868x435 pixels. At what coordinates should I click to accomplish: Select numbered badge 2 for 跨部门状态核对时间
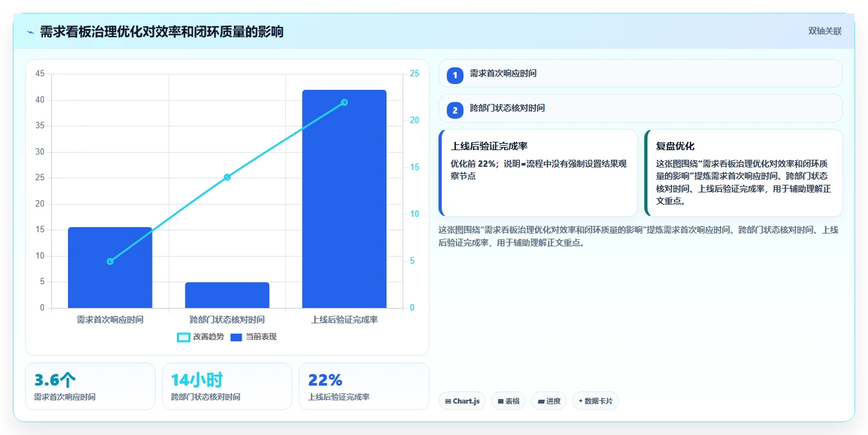tap(455, 110)
